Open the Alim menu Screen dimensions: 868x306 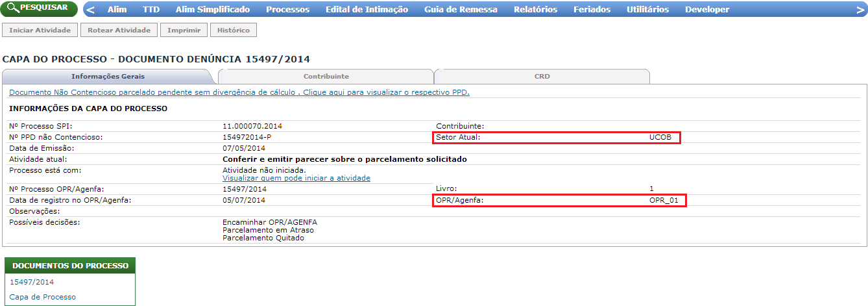117,10
